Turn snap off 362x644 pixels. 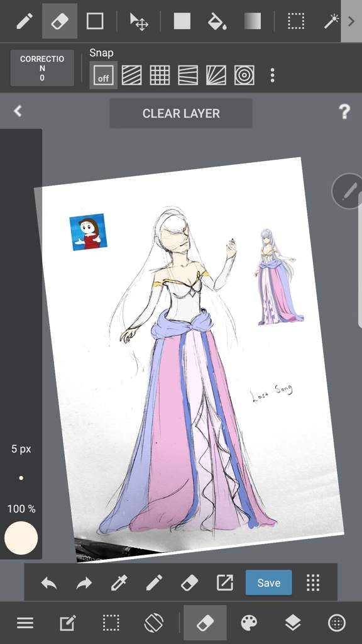[104, 75]
